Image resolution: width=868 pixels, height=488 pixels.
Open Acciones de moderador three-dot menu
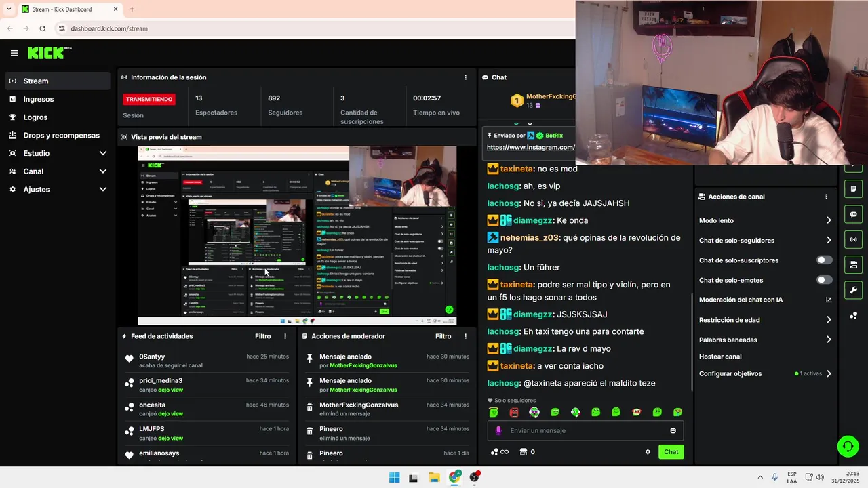click(465, 336)
